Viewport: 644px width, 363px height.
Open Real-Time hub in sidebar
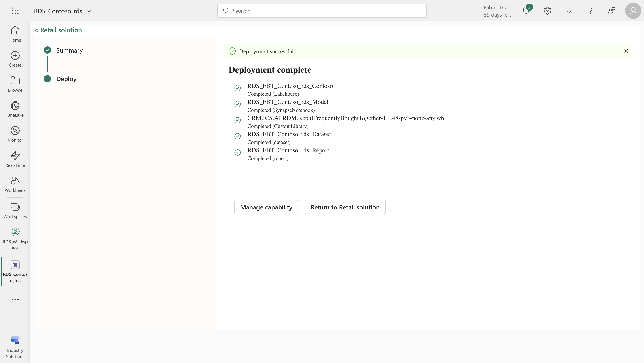pos(15,159)
